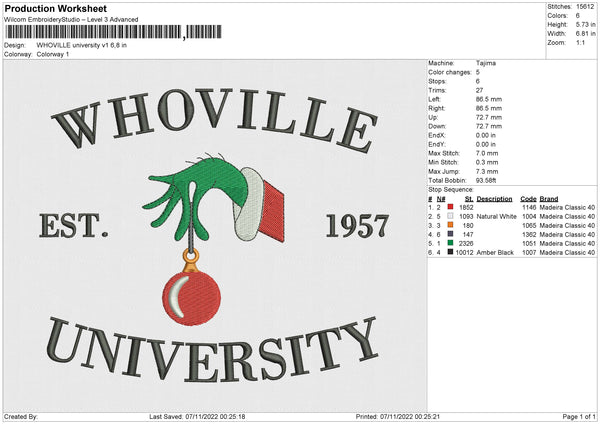Click the 'UNIVERSITY' arched lettering in the design
Viewport: 600px width, 424px height.
[212, 350]
